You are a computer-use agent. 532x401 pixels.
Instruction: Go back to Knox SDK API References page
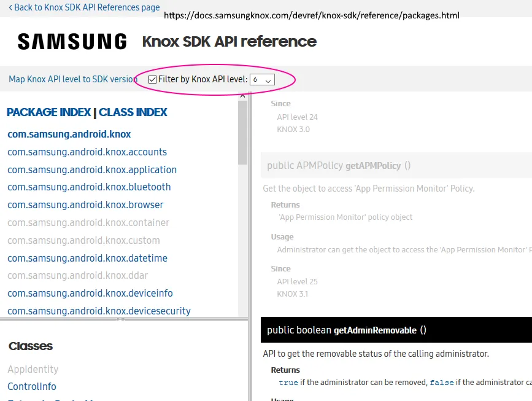84,7
